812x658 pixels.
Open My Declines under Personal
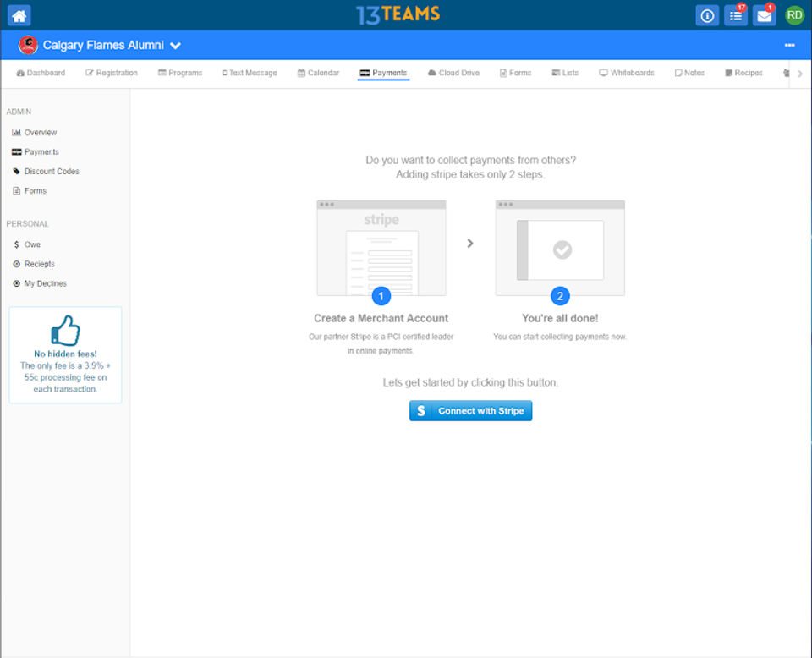pos(40,283)
